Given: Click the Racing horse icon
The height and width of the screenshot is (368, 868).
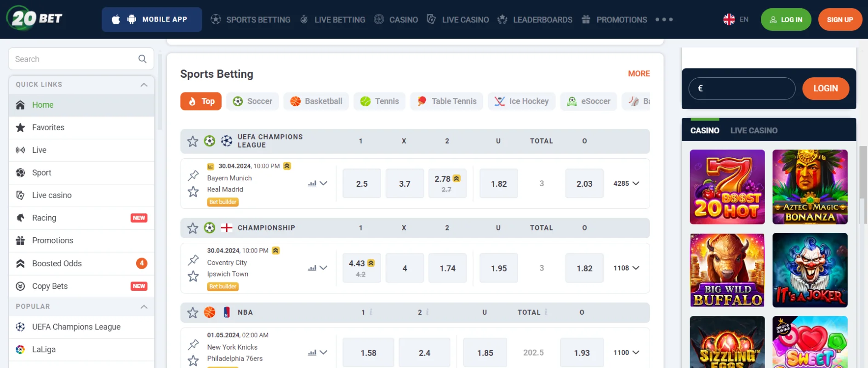Looking at the screenshot, I should pos(20,218).
